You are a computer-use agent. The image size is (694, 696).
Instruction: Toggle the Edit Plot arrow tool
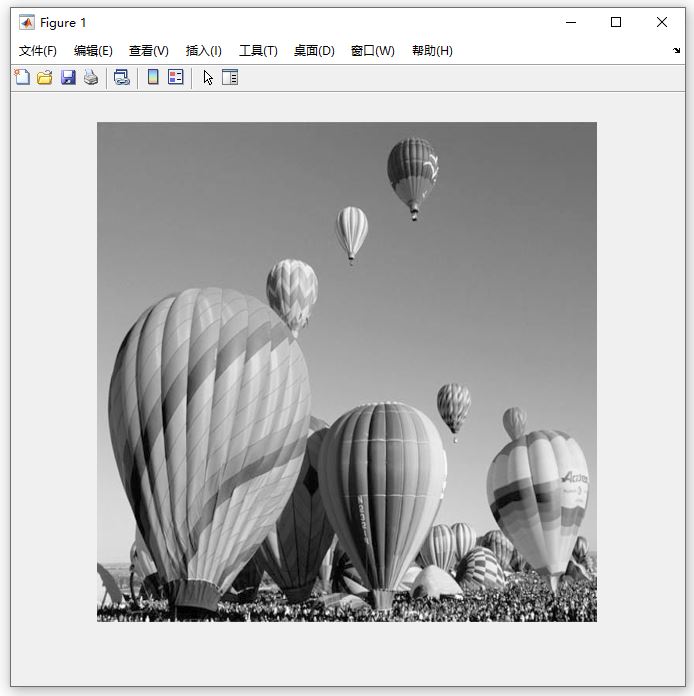(208, 77)
